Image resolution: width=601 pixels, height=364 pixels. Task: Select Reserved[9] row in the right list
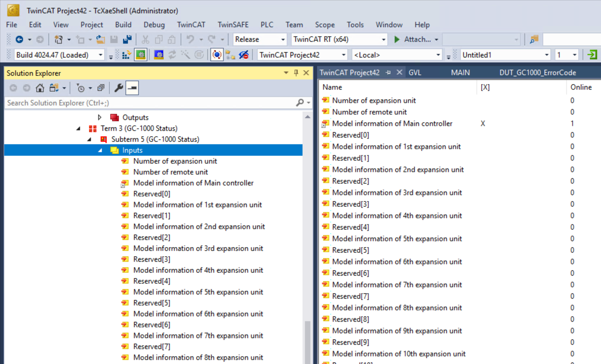(x=350, y=342)
